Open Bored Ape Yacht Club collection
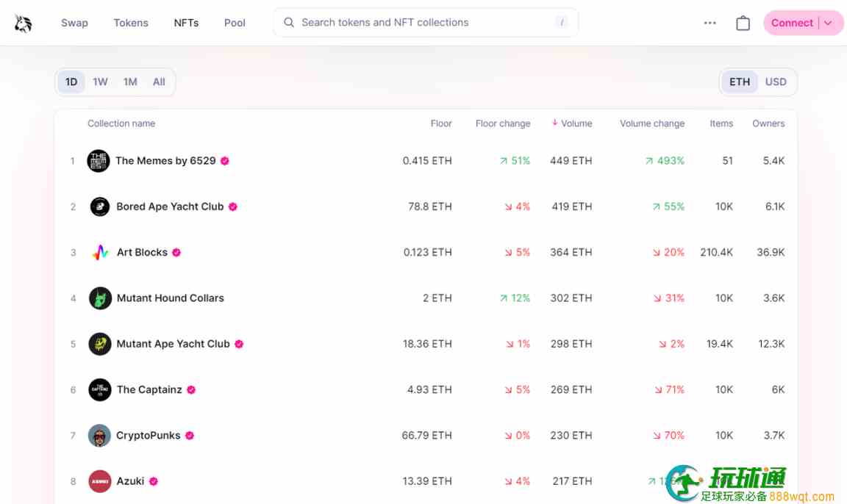The width and height of the screenshot is (847, 504). tap(170, 206)
